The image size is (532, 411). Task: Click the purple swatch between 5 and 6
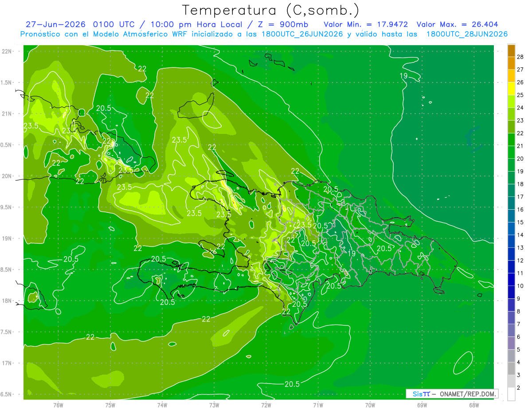[x=511, y=343]
